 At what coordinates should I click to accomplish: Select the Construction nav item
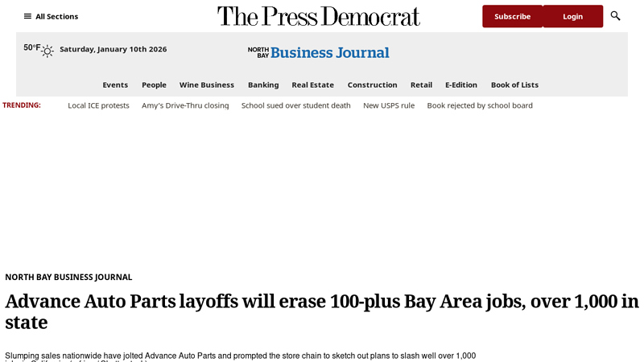(372, 85)
